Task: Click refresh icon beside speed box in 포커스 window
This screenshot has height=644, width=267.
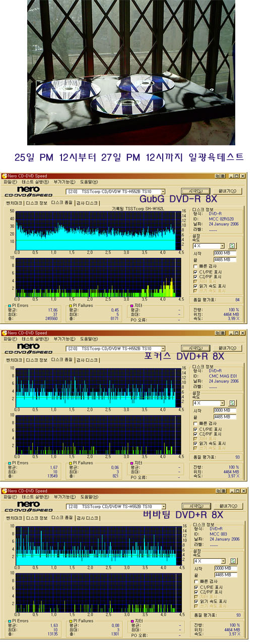Action: pyautogui.click(x=233, y=403)
